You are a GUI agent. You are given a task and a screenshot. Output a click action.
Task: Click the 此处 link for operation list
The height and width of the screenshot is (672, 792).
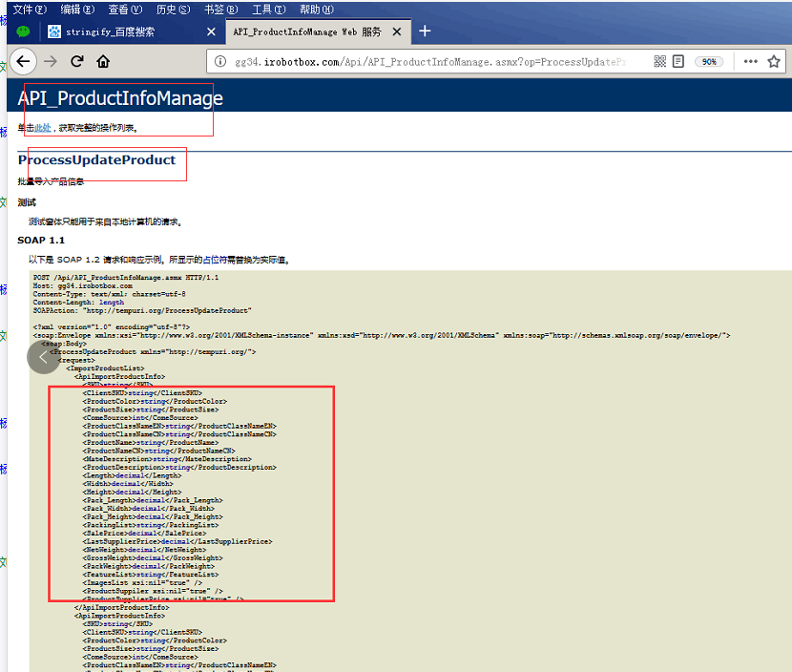click(42, 128)
